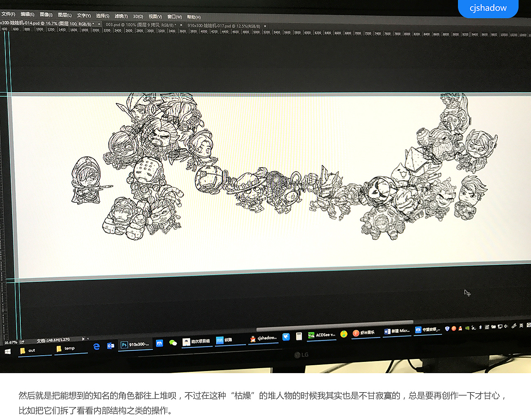Open the 虾米音乐 taskbar item
531x420 pixels.
pos(365,333)
